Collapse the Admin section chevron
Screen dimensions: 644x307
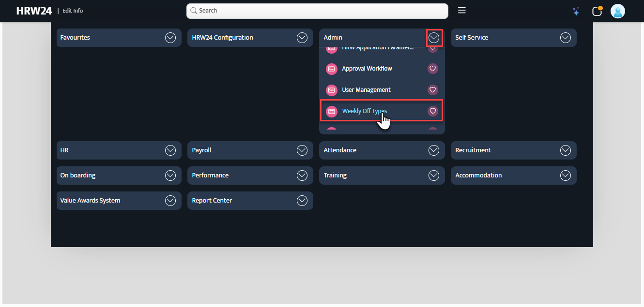click(434, 38)
